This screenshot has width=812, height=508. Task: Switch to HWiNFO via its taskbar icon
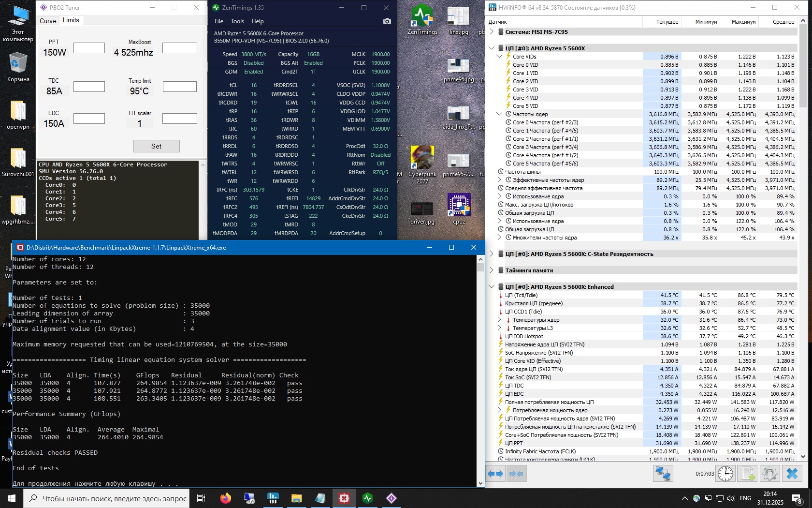tap(273, 498)
